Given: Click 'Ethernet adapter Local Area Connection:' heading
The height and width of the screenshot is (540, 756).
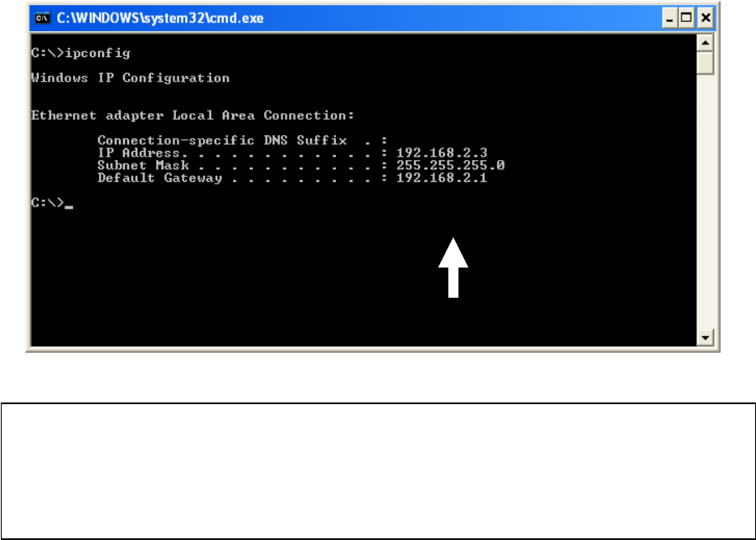Looking at the screenshot, I should coord(193,115).
